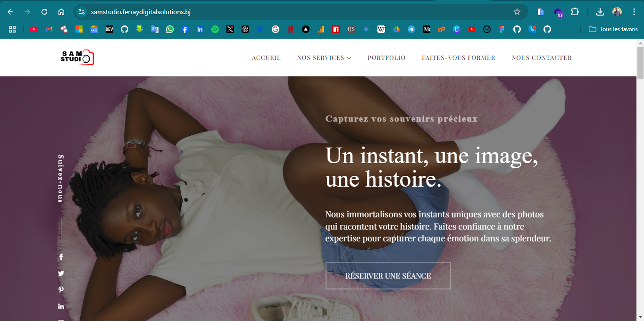Bookmark this page with the star icon
Image resolution: width=644 pixels, height=321 pixels.
[517, 12]
